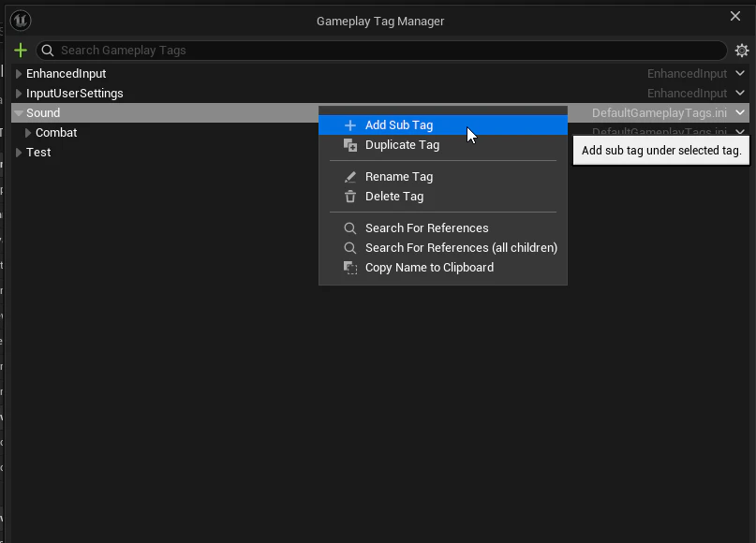The width and height of the screenshot is (756, 543).
Task: Click the trash icon for Delete Tag
Action: click(x=350, y=197)
